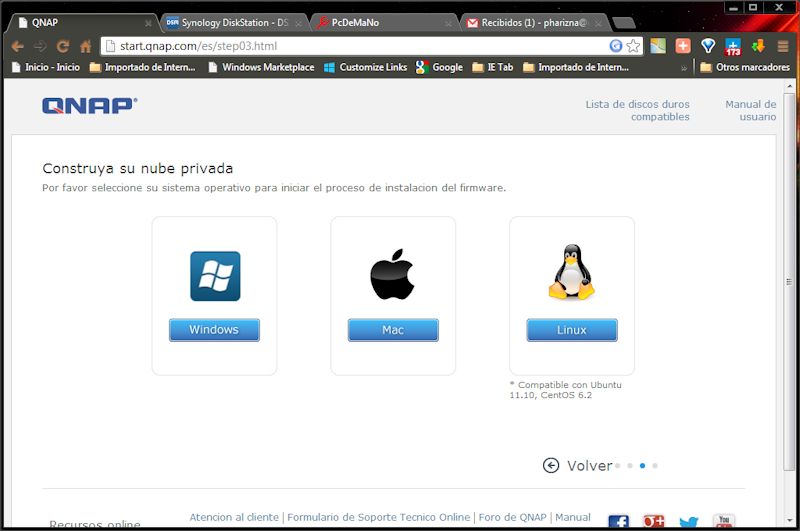Choose the Mac button

tap(393, 330)
